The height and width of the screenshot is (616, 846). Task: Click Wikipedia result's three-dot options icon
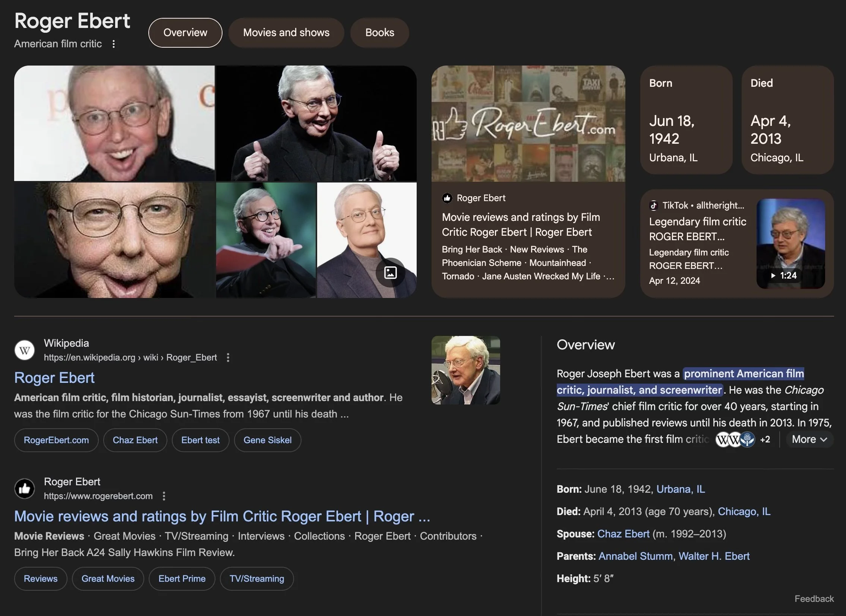pyautogui.click(x=228, y=358)
